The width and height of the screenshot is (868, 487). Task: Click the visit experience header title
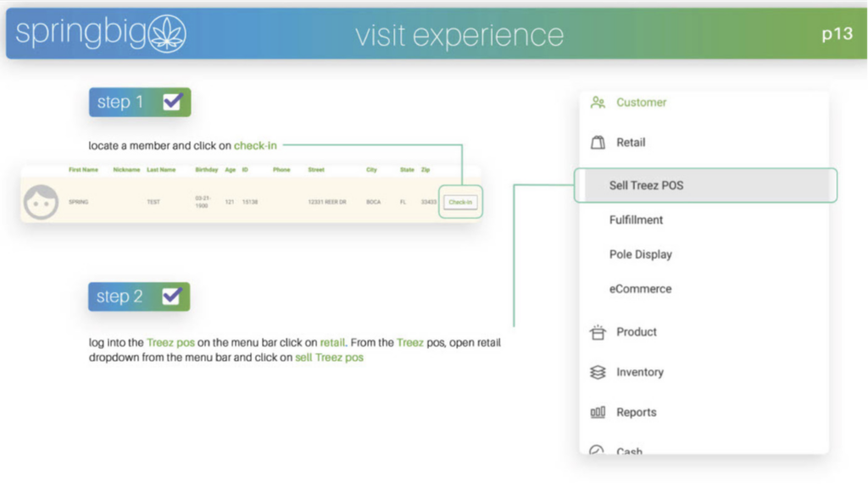click(459, 35)
